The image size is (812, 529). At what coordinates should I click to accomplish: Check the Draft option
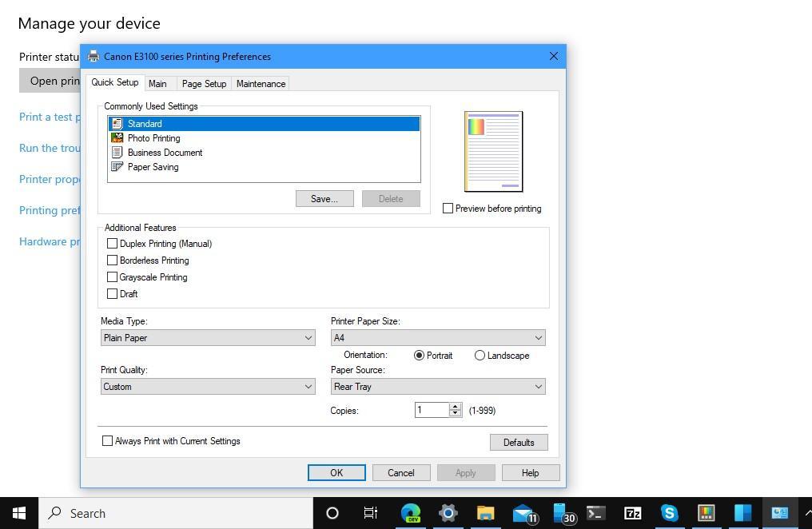pos(113,293)
